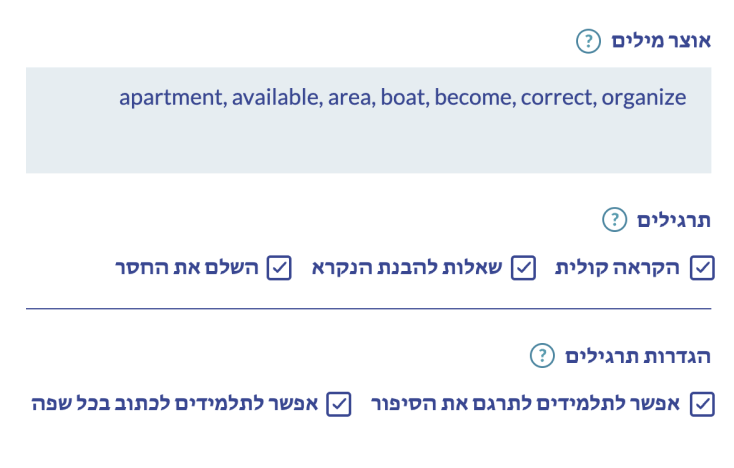Uncheck the הקראה קולית checkbox
The height and width of the screenshot is (468, 734).
[702, 268]
